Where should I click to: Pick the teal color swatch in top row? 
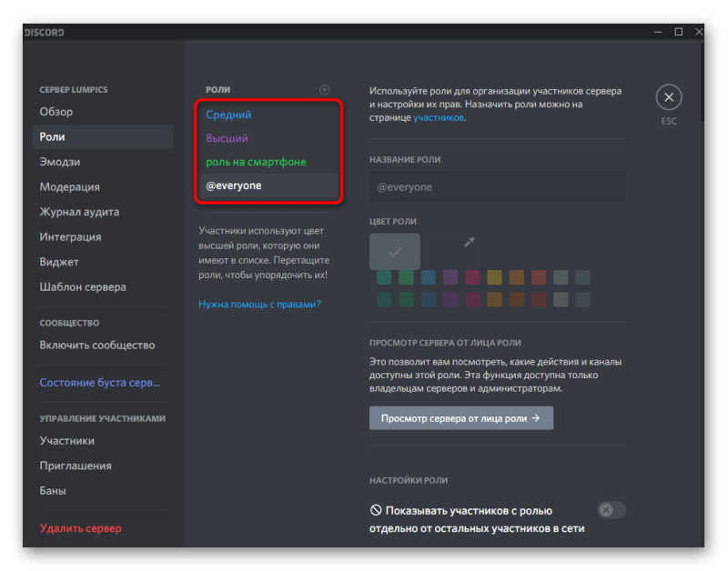click(x=384, y=277)
